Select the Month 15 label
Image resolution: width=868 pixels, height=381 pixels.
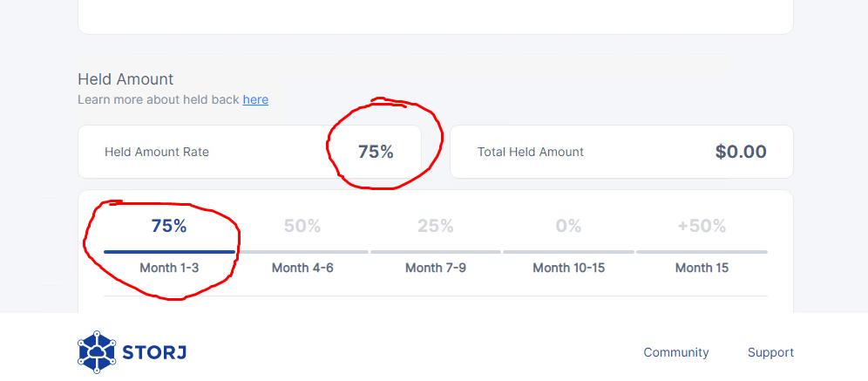point(702,268)
